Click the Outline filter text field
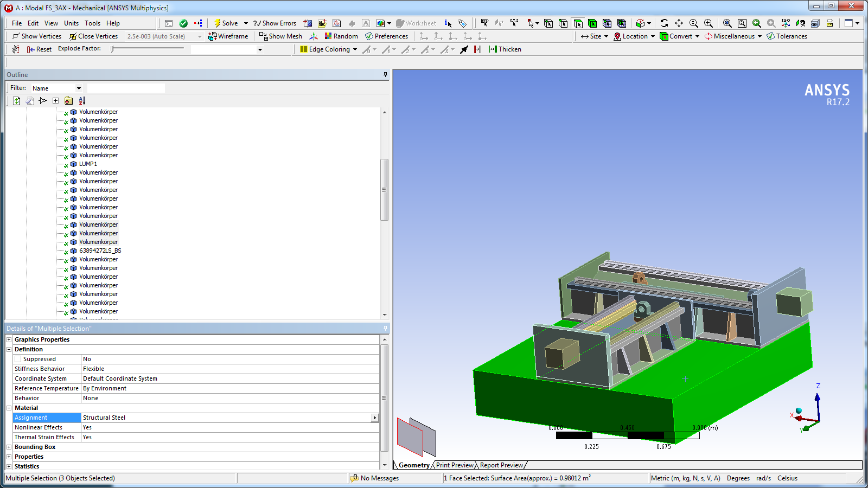Screen dimensions: 868x488 coord(126,88)
